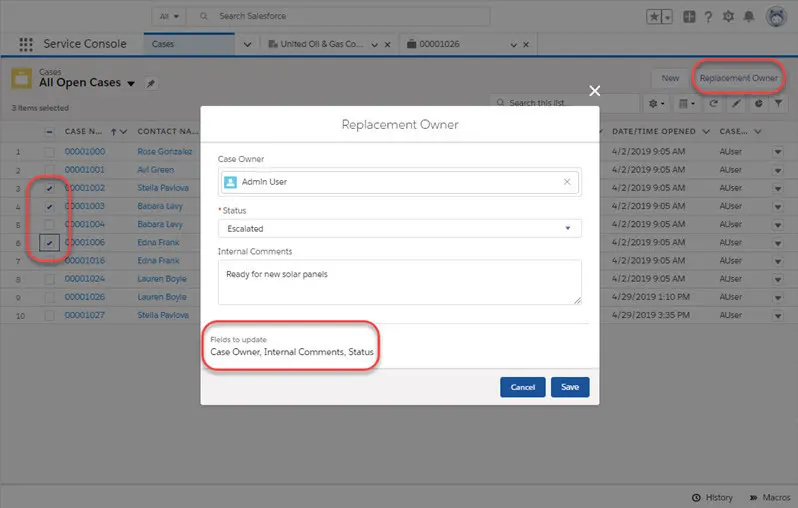The image size is (798, 508).
Task: Open the Help question mark icon
Action: [708, 17]
